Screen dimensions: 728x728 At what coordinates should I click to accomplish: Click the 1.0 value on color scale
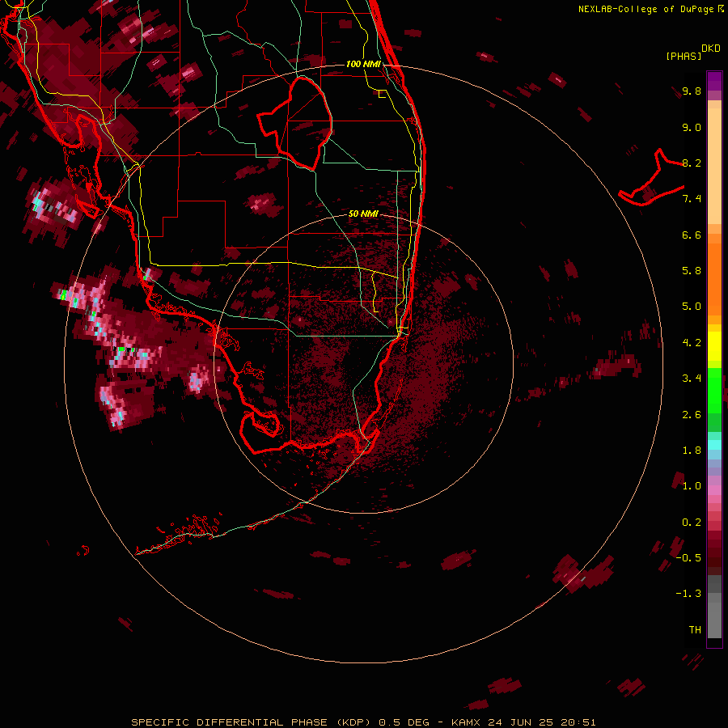coord(692,486)
